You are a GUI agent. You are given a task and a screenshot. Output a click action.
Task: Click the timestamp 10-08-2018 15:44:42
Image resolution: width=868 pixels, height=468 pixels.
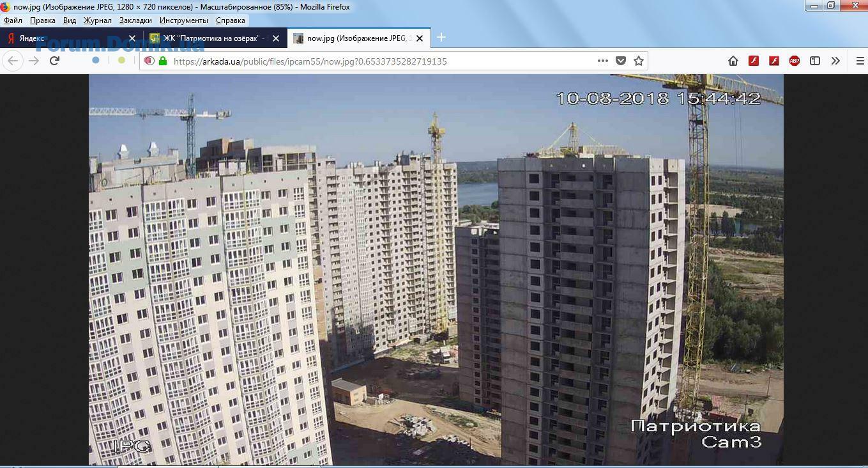(659, 98)
